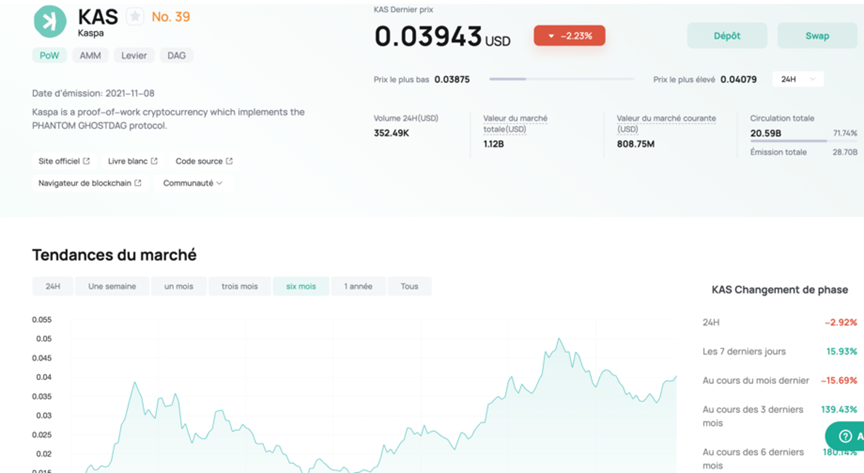Click the Valeur du marché totale(USD) label

(515, 123)
